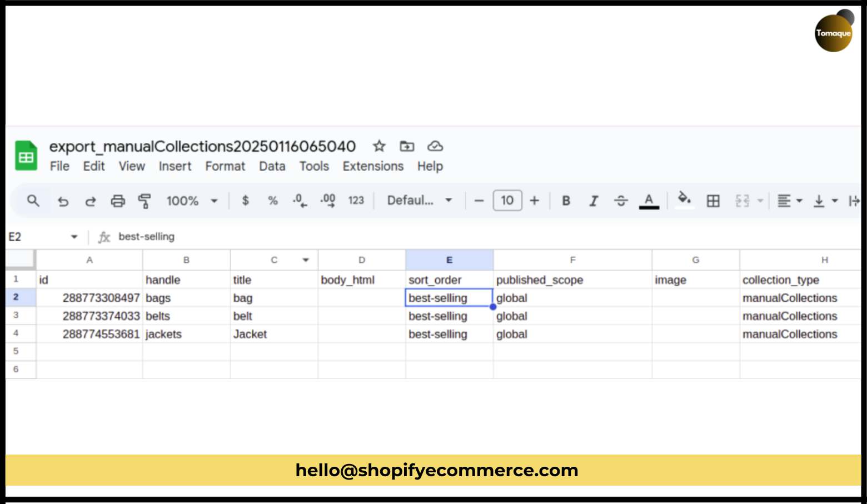The height and width of the screenshot is (504, 867).
Task: Increase font size with plus button
Action: pos(534,201)
